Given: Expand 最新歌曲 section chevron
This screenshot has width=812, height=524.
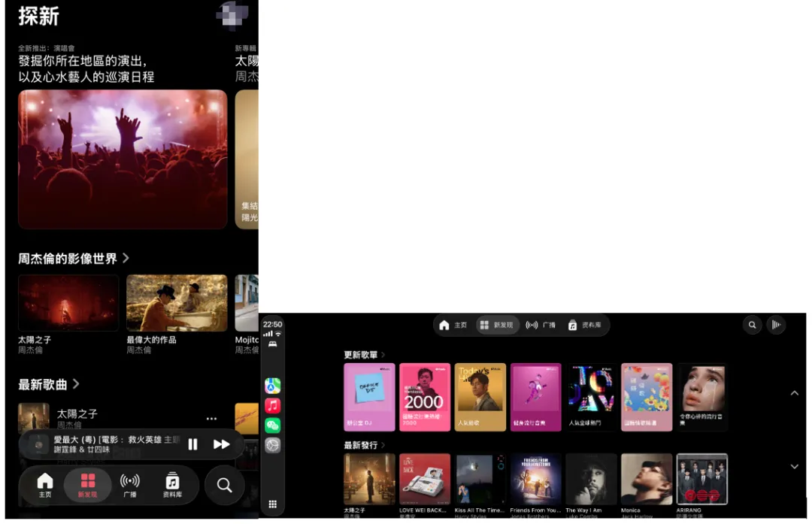Looking at the screenshot, I should 76,383.
